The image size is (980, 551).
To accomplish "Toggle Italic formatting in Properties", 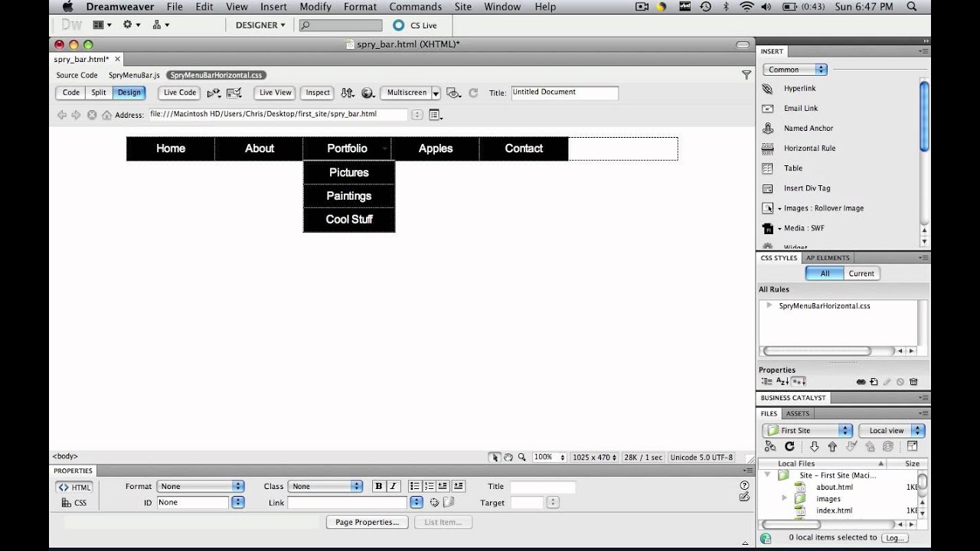I will tap(394, 486).
